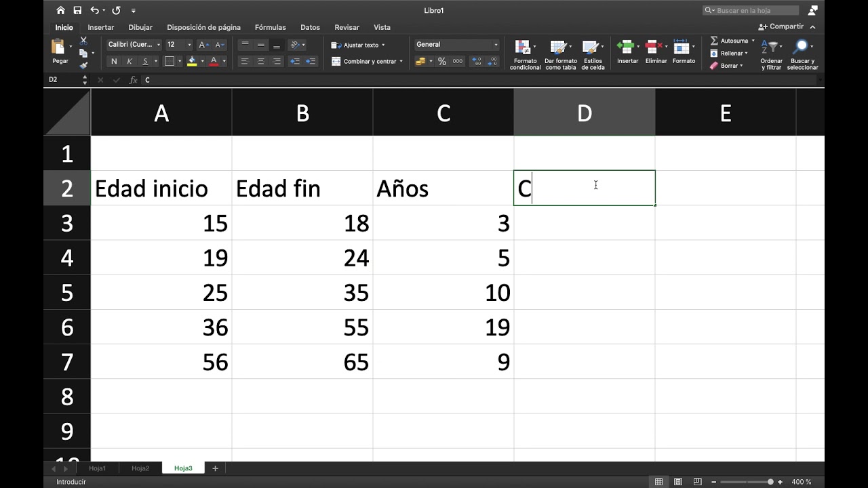Click the Insertar cells icon

625,47
